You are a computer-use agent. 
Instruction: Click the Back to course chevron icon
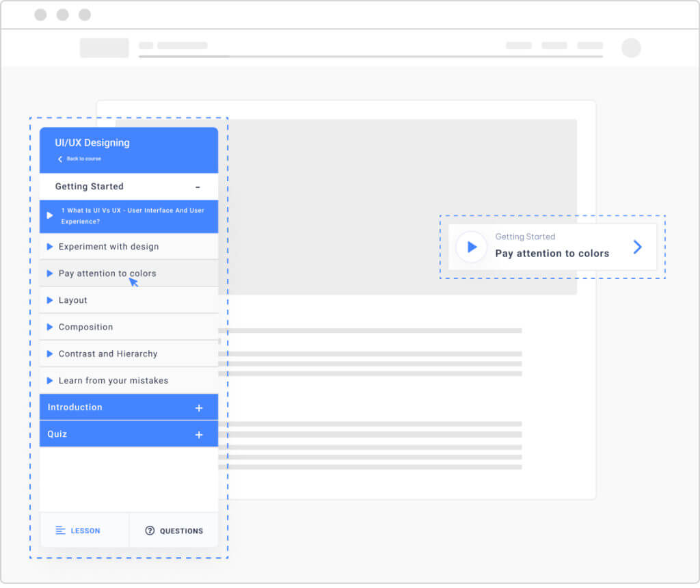tap(60, 159)
